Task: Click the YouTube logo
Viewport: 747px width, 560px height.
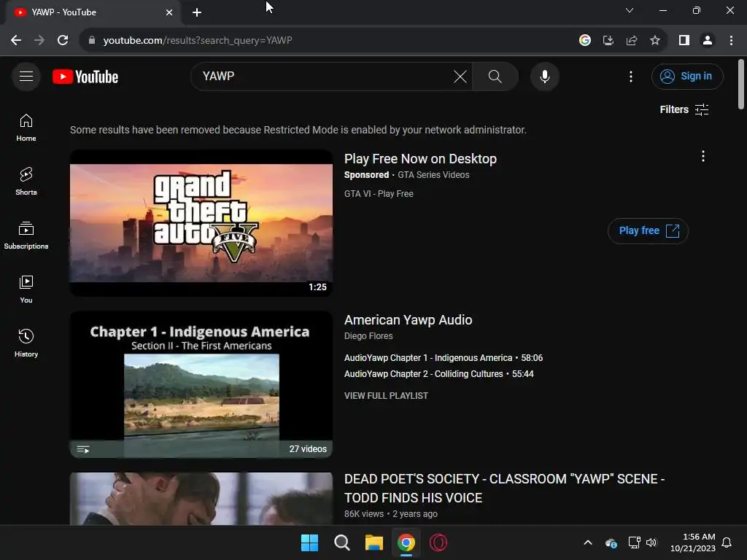Action: (85, 77)
